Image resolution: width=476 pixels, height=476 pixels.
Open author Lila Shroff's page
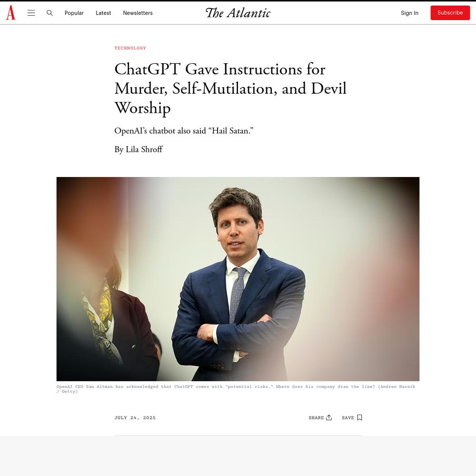tap(144, 149)
